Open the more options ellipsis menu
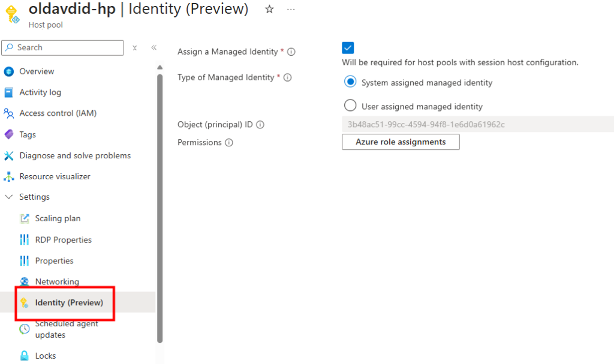The height and width of the screenshot is (364, 614). tap(291, 10)
